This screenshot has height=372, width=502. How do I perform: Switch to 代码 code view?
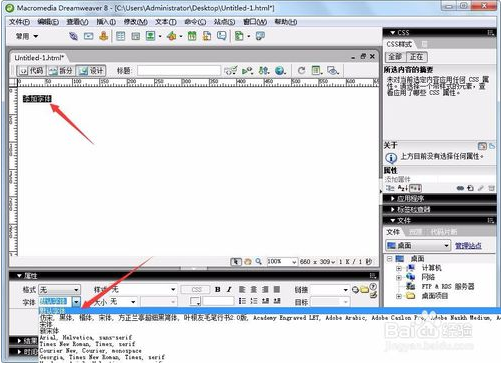point(31,71)
